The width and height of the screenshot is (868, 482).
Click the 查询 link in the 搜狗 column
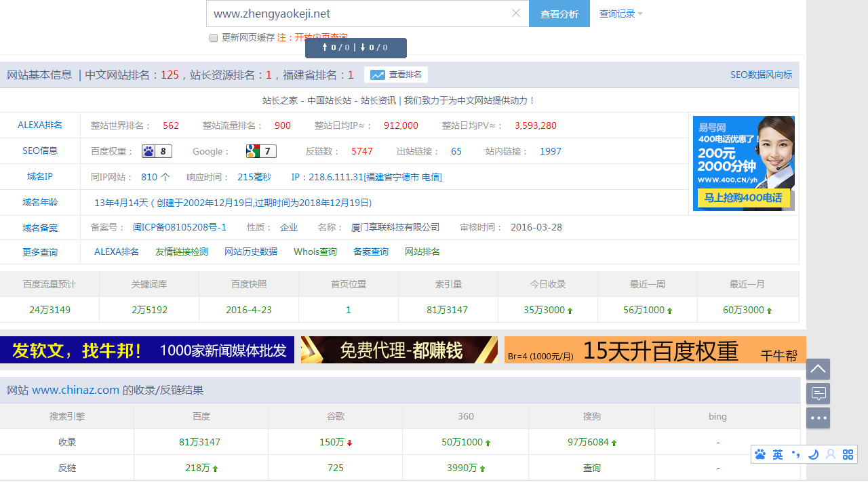pyautogui.click(x=592, y=468)
